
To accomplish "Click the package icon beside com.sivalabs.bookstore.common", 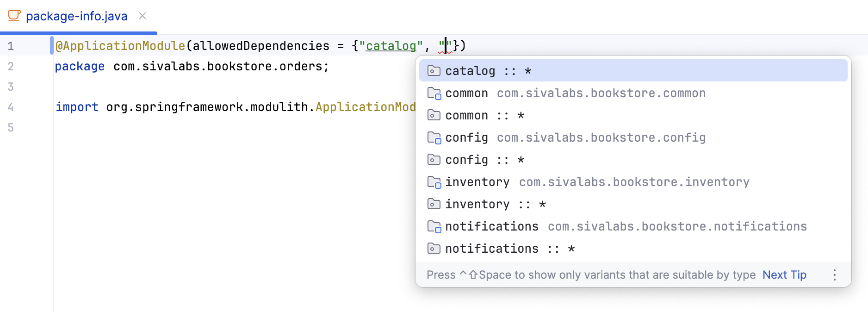I will 434,93.
